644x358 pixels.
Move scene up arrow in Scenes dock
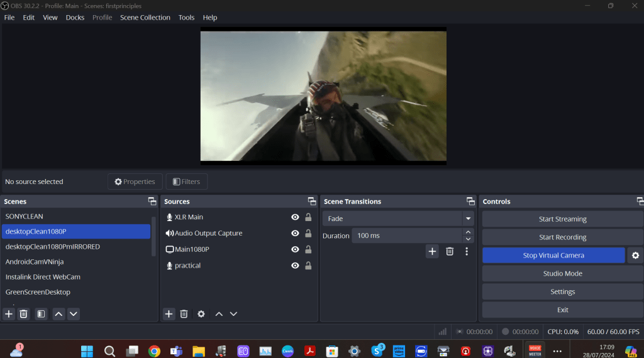[58, 314]
